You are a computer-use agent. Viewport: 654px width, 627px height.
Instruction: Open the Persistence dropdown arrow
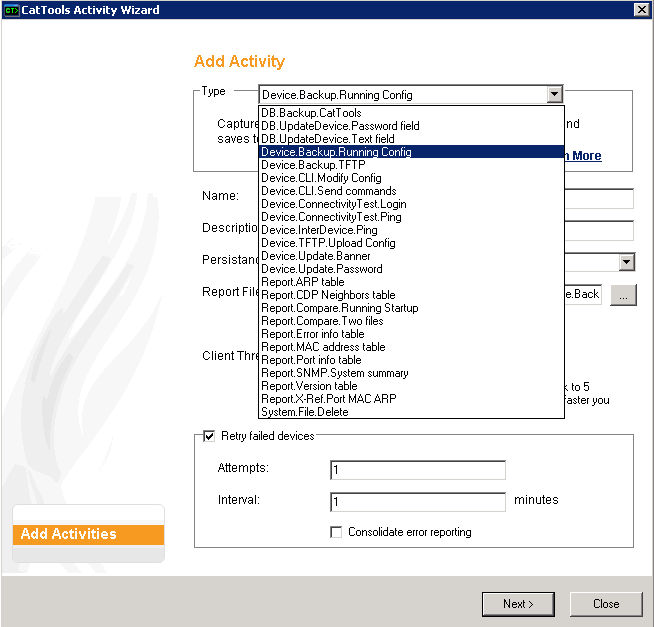626,262
